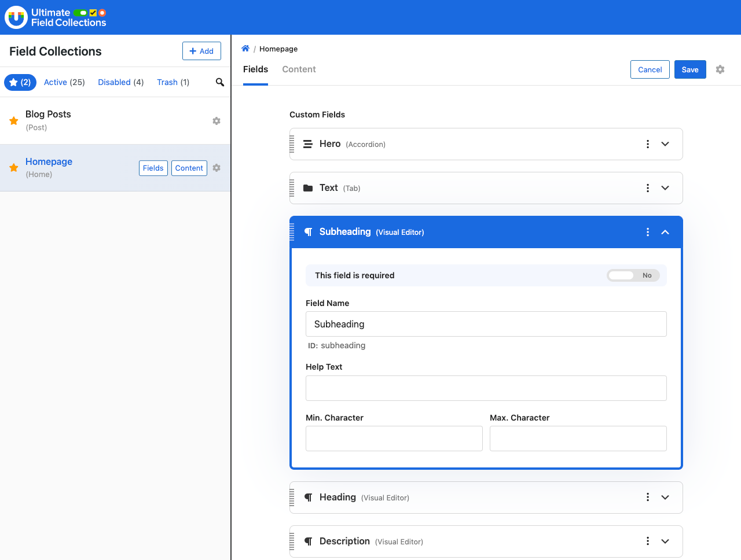Show Active collections filter
The width and height of the screenshot is (741, 560).
(x=64, y=82)
